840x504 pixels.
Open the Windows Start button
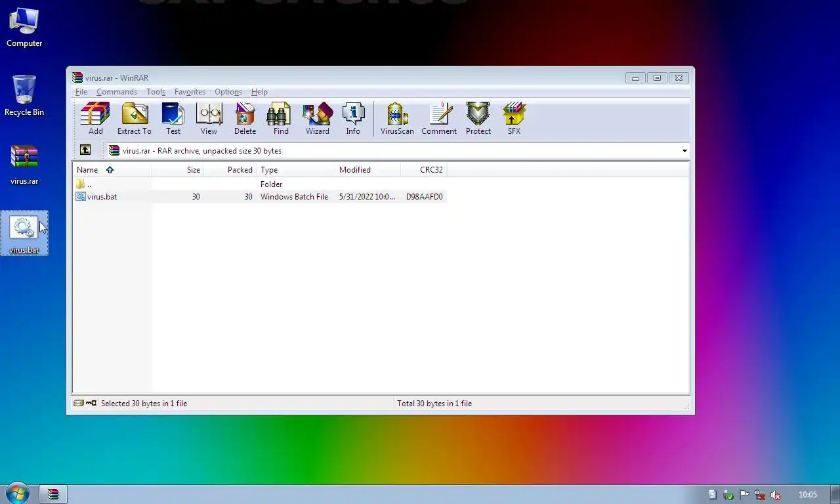pos(16,494)
